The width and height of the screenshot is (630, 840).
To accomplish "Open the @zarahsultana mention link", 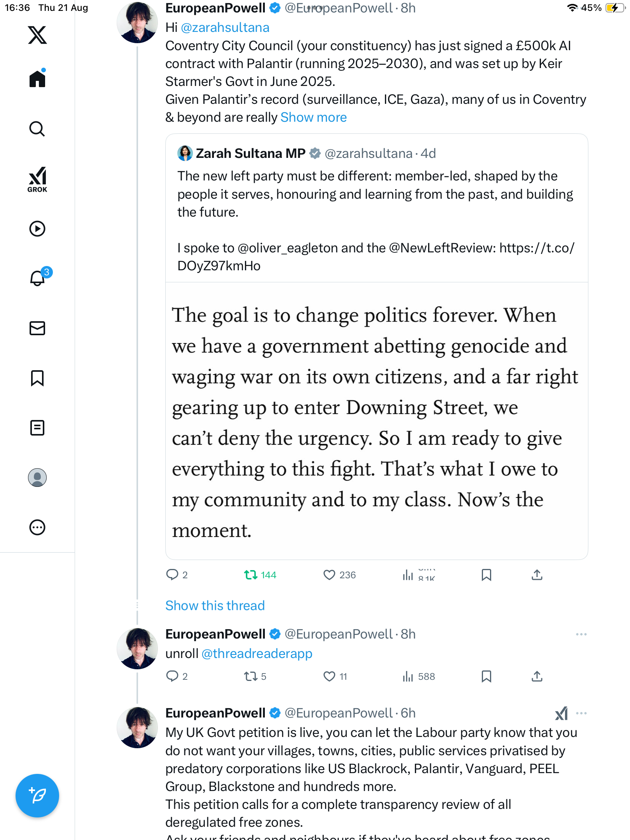I will point(225,27).
